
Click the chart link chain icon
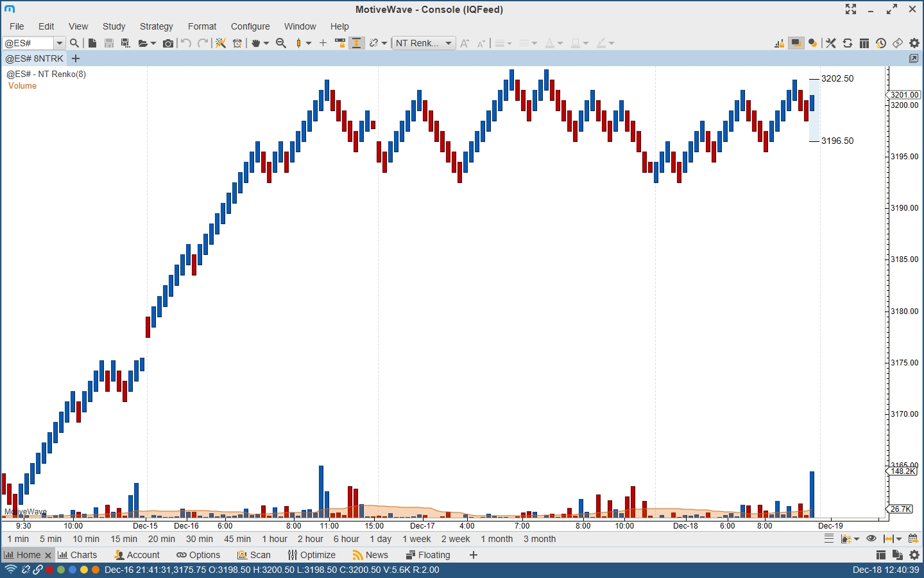[373, 43]
